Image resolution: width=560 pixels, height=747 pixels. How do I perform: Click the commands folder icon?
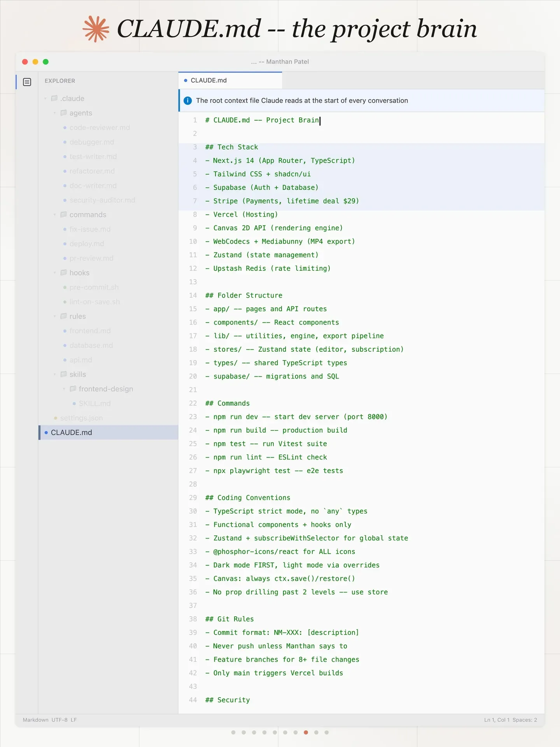(64, 214)
